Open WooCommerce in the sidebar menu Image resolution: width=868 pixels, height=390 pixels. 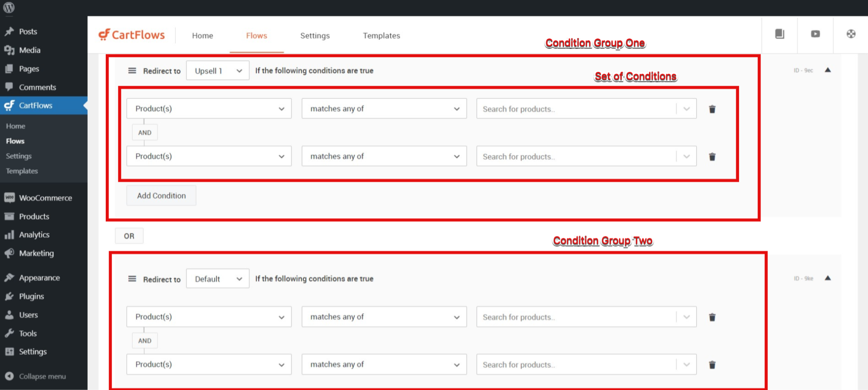click(x=45, y=198)
